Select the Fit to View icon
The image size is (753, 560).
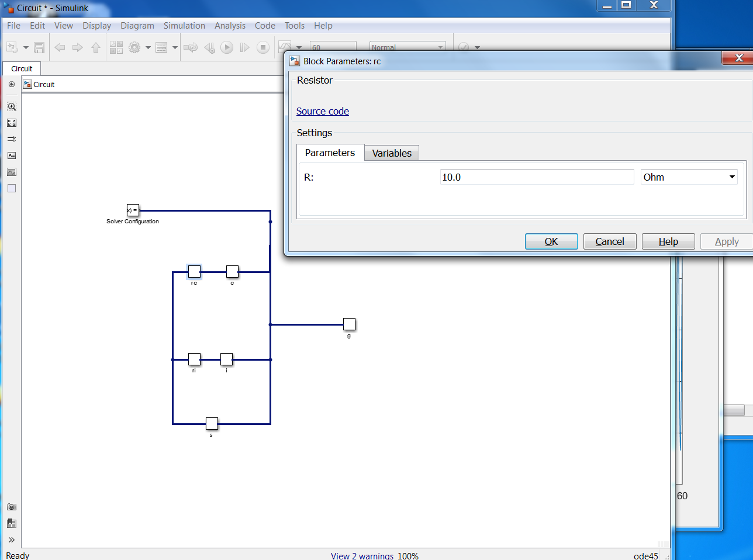[12, 123]
